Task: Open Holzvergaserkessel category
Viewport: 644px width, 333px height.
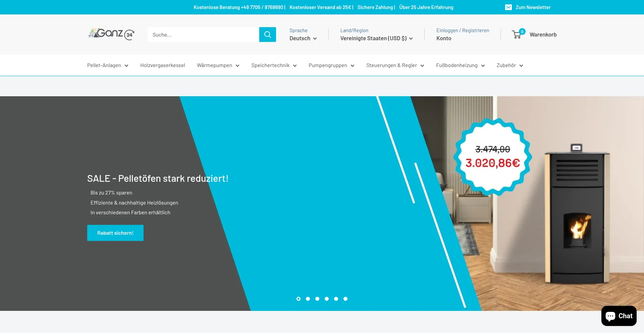Action: [163, 65]
